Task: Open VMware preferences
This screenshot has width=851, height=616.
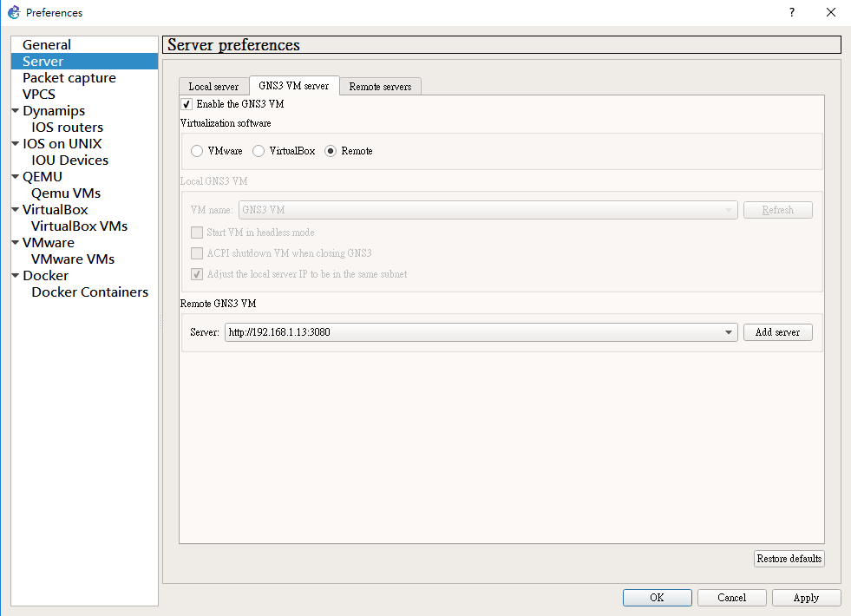Action: point(49,243)
